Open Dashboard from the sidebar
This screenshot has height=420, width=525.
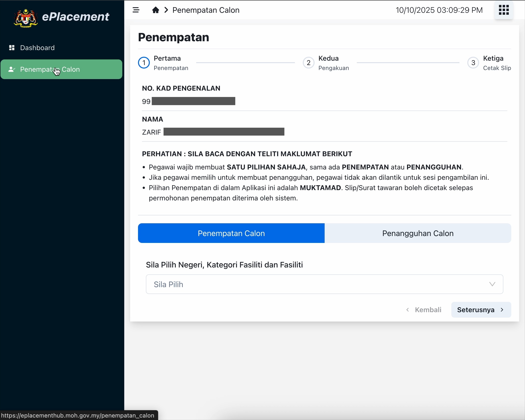(x=37, y=48)
